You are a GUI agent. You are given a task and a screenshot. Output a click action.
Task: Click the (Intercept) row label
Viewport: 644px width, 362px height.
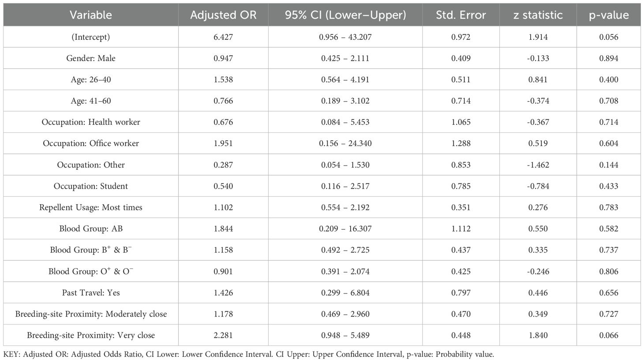pos(91,37)
